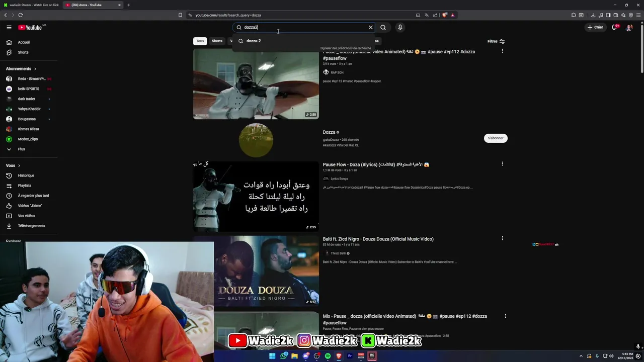Image resolution: width=644 pixels, height=362 pixels.
Task: Click the Brave Shields lion icon
Action: tap(444, 15)
